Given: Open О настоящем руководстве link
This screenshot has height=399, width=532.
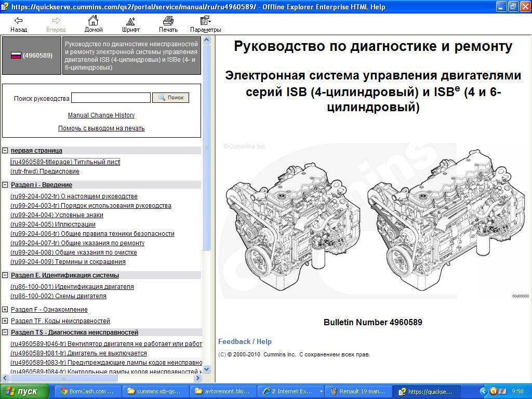Looking at the screenshot, I should point(74,196).
